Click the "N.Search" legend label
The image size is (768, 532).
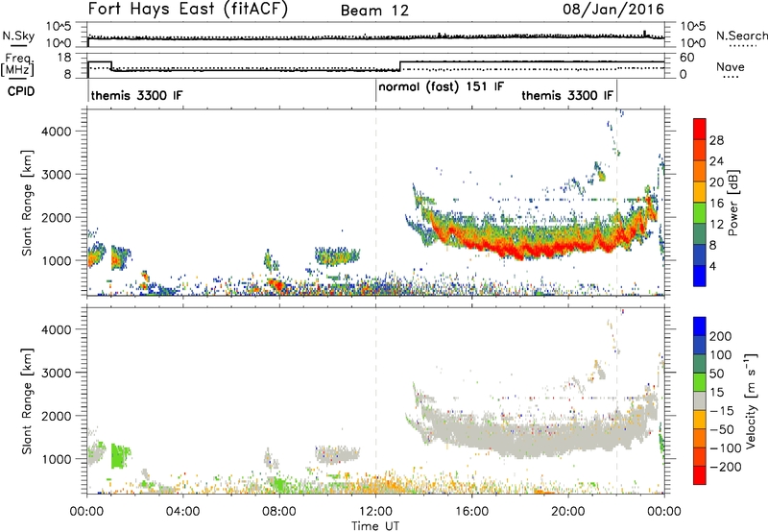pyautogui.click(x=742, y=36)
